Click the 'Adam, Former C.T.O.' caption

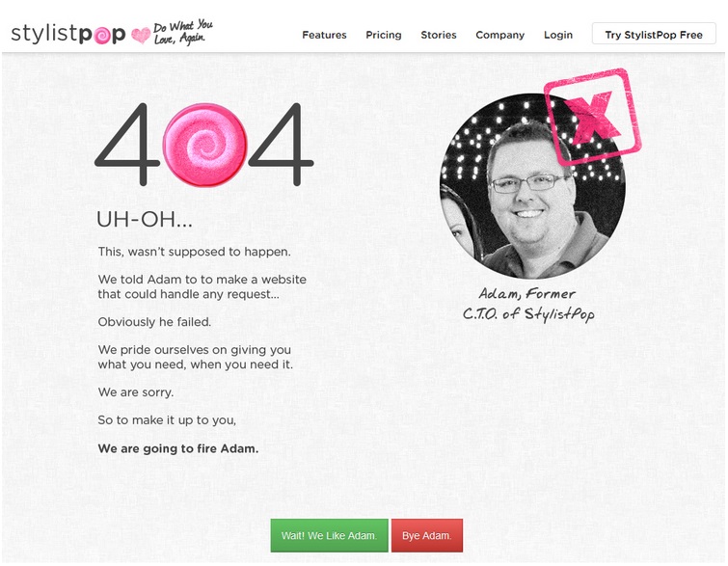point(528,304)
